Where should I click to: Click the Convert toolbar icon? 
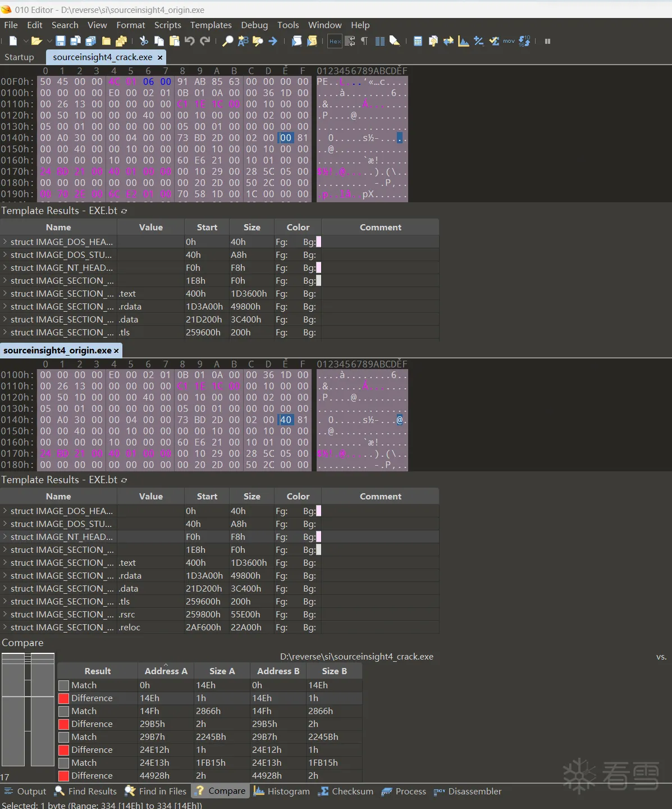(449, 41)
